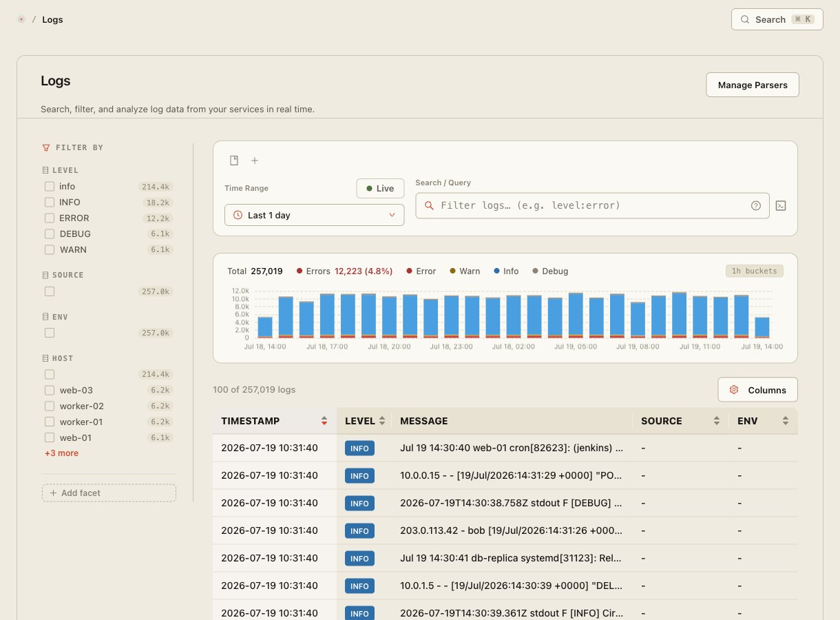840x620 pixels.
Task: Open the Manage Parsers button
Action: coord(753,85)
